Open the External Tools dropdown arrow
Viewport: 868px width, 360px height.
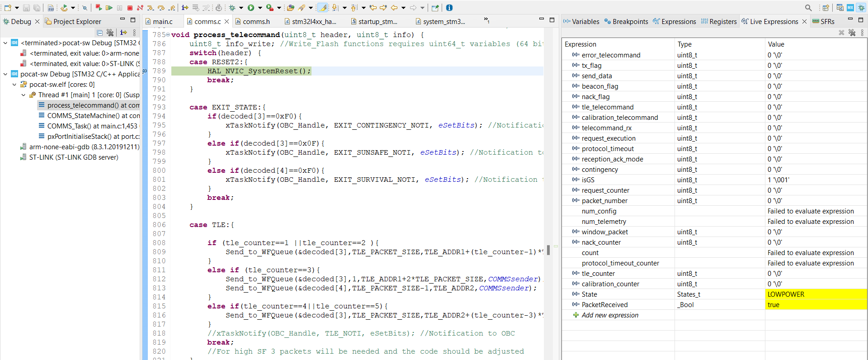point(279,8)
